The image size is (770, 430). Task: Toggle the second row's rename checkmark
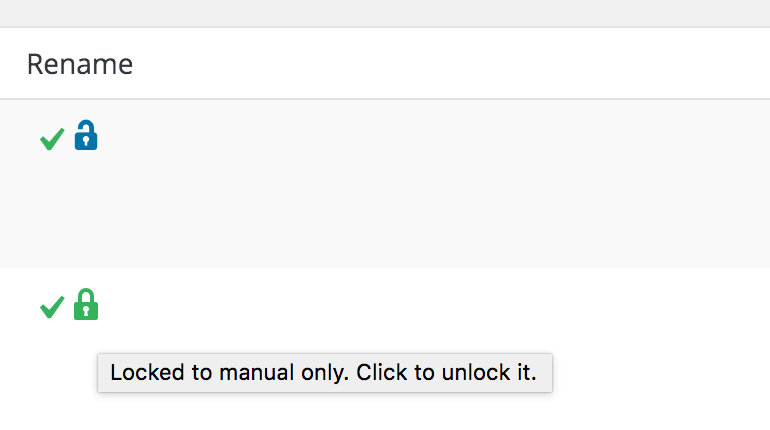[x=52, y=307]
